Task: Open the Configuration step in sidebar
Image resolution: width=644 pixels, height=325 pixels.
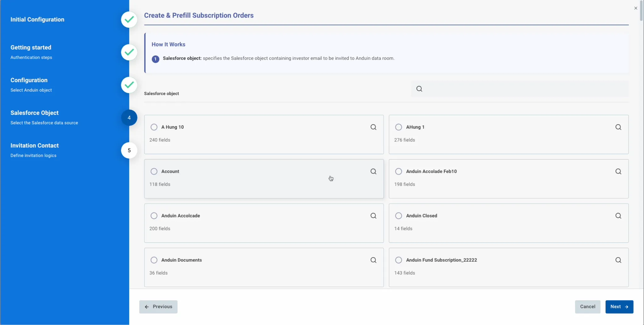Action: [29, 80]
